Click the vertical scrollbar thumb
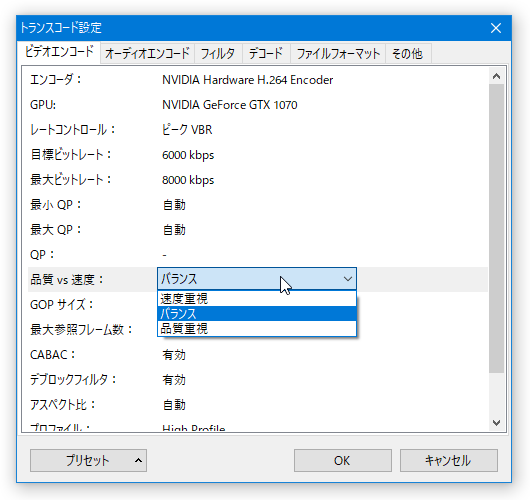530x500 pixels. click(497, 229)
